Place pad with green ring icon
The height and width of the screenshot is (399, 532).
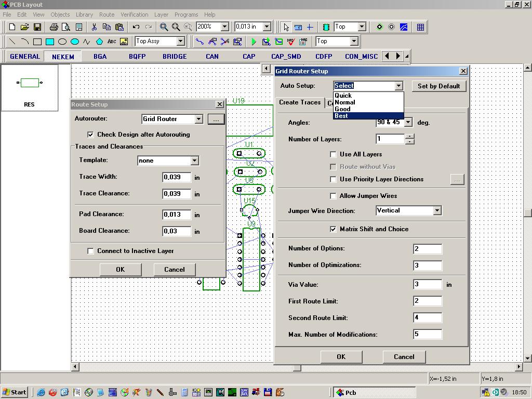[380, 27]
